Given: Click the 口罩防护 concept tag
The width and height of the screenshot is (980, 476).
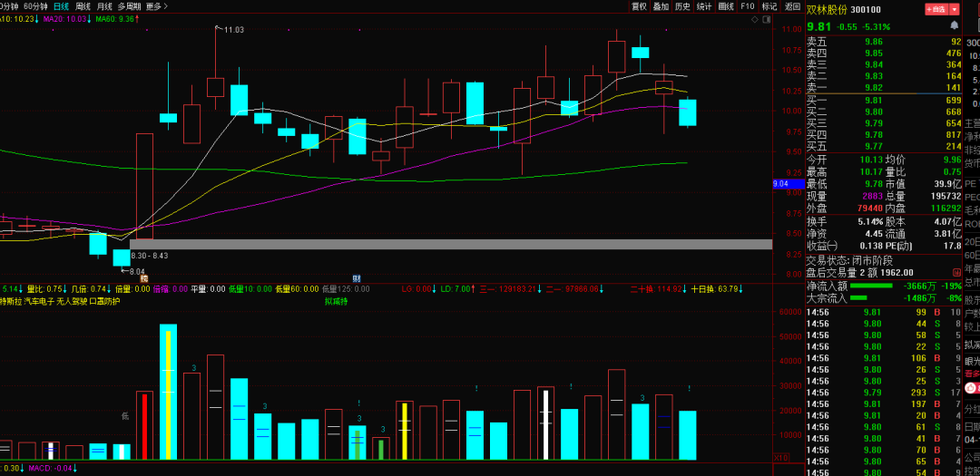Looking at the screenshot, I should point(104,301).
